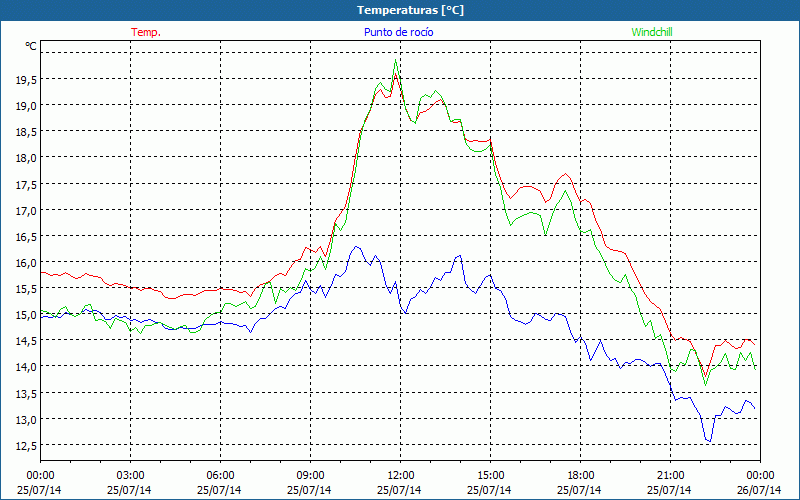Screen dimensions: 800x500
Task: Click the '°C' axis unit label
Action: (31, 46)
